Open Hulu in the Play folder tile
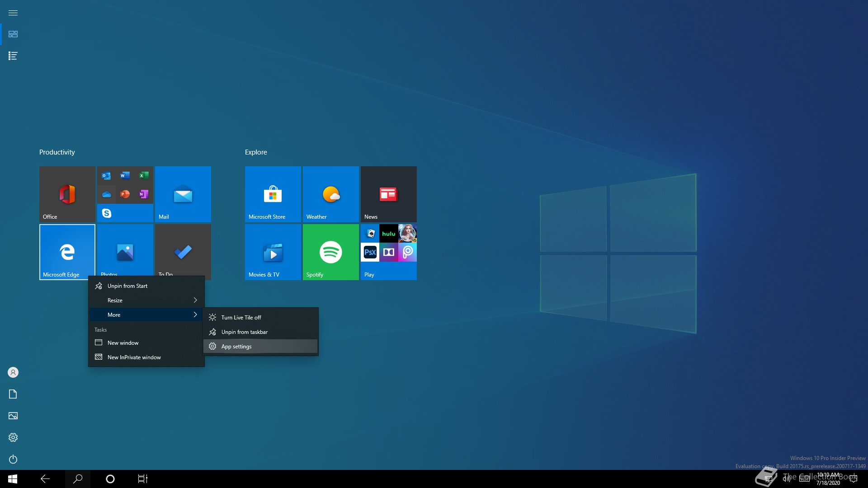The width and height of the screenshot is (868, 488). (x=389, y=234)
